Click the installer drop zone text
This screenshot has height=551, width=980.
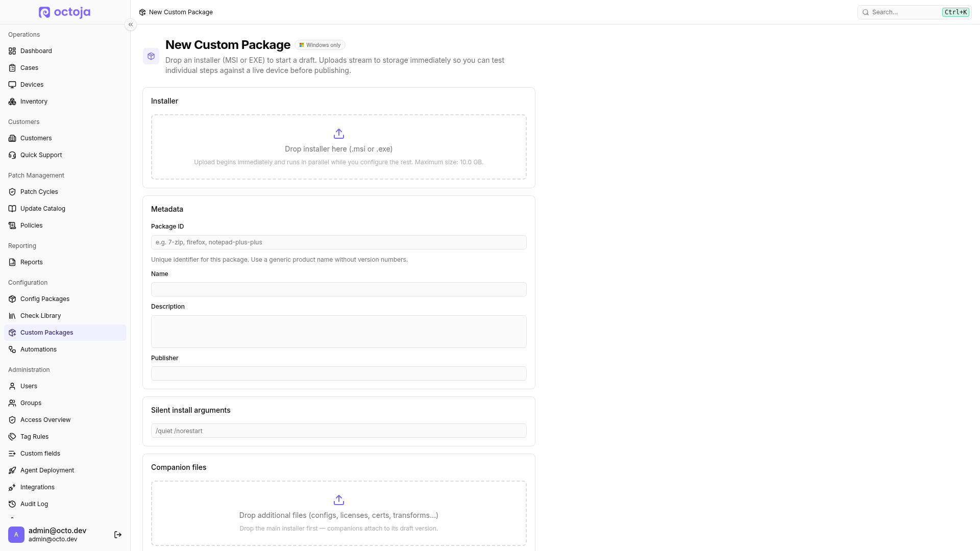tap(339, 149)
